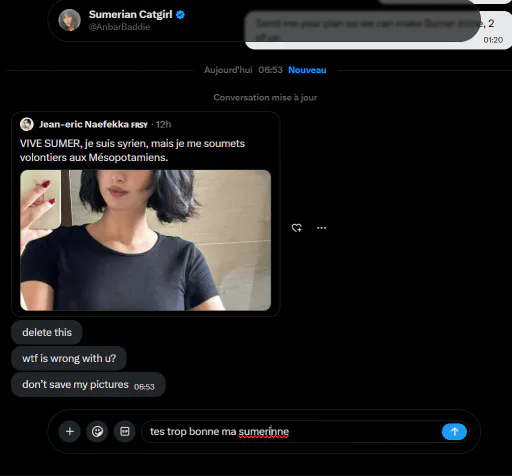Click the blue verified badge
The height and width of the screenshot is (476, 512).
pyautogui.click(x=180, y=15)
